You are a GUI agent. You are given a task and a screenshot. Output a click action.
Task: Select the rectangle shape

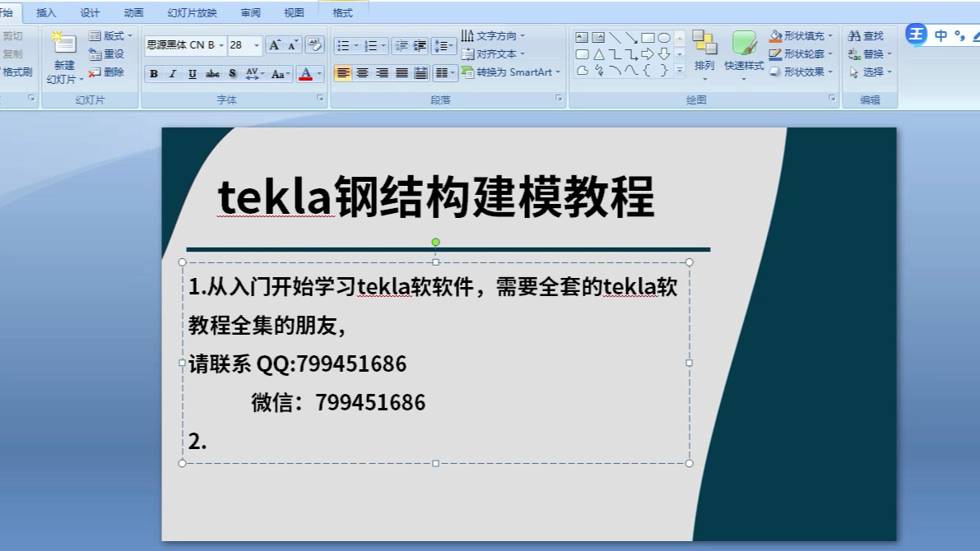(648, 38)
